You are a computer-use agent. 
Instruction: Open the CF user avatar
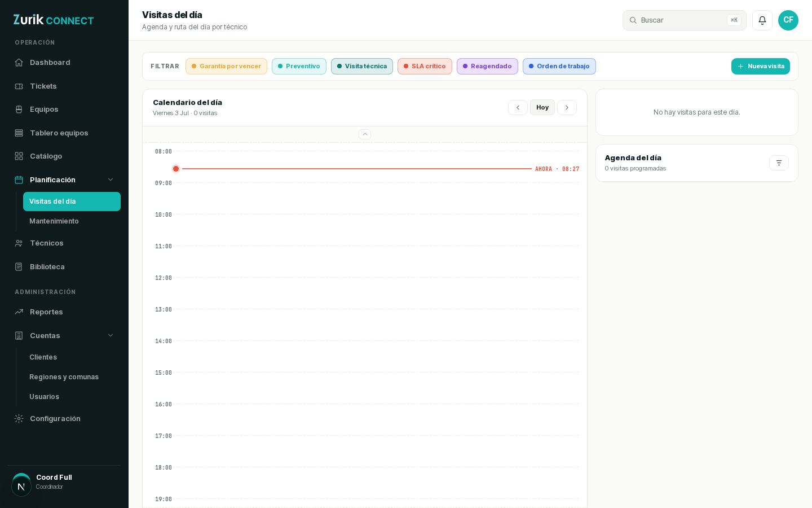click(x=788, y=20)
